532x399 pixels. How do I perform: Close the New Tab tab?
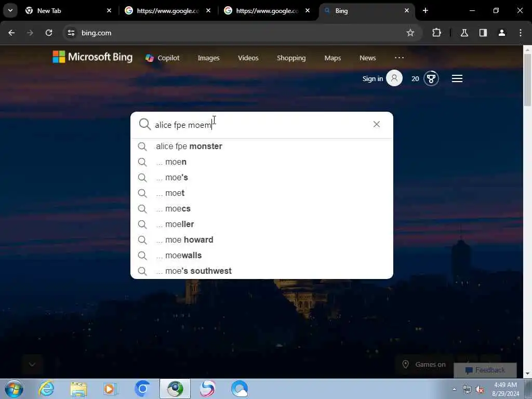[109, 10]
